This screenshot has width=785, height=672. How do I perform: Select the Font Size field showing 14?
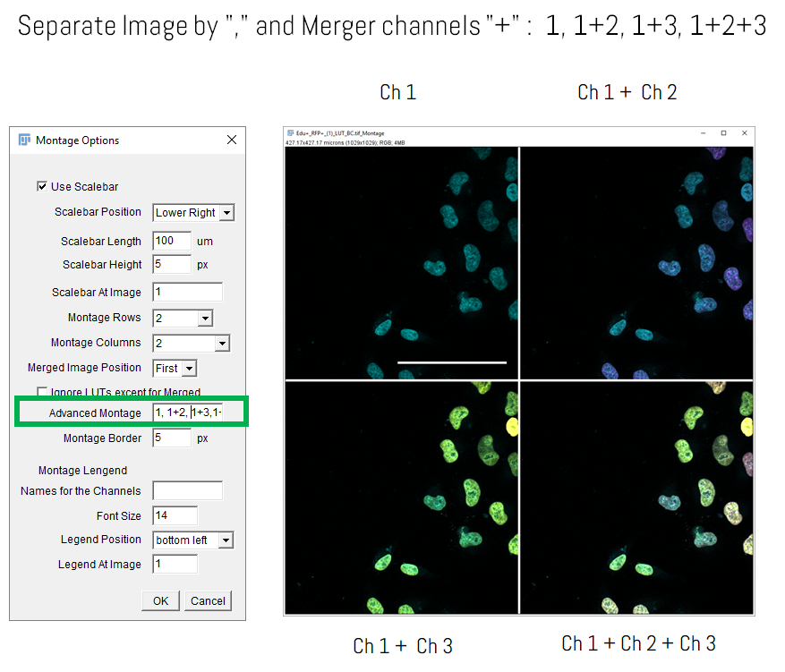[x=175, y=515]
